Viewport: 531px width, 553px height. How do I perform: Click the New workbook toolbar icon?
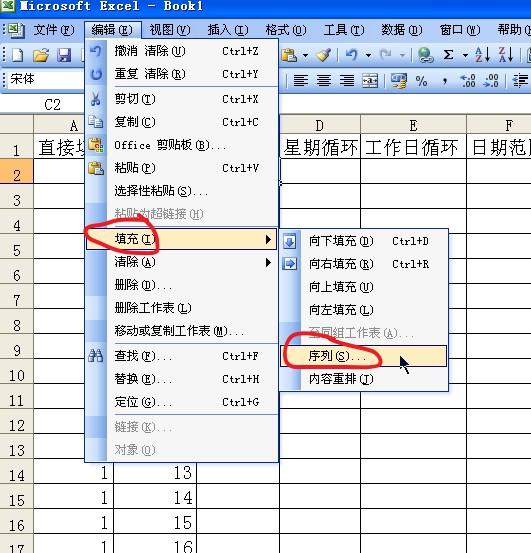17,55
